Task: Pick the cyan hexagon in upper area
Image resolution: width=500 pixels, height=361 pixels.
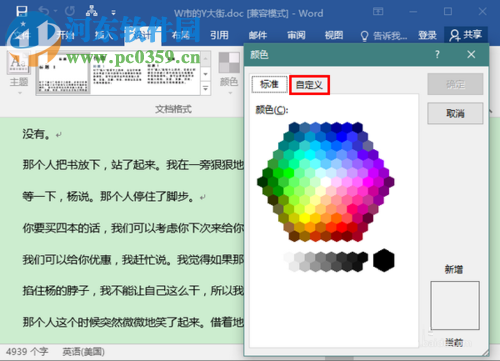Action: pyautogui.click(x=310, y=154)
